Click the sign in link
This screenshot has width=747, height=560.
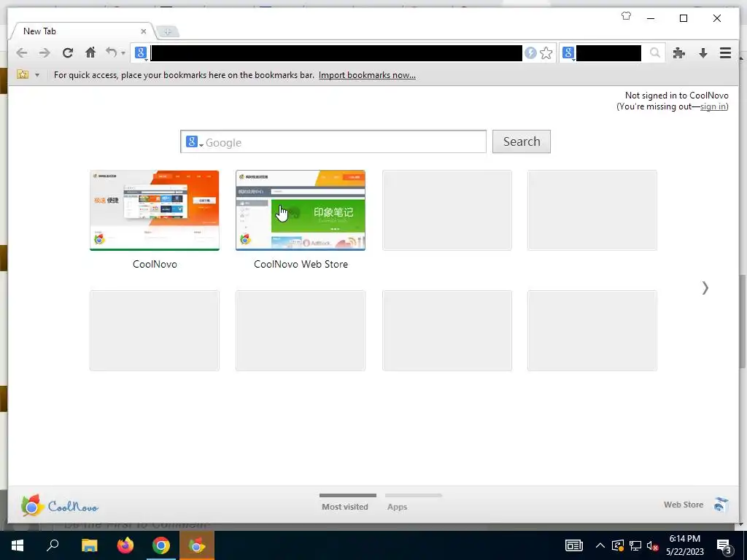pos(713,106)
